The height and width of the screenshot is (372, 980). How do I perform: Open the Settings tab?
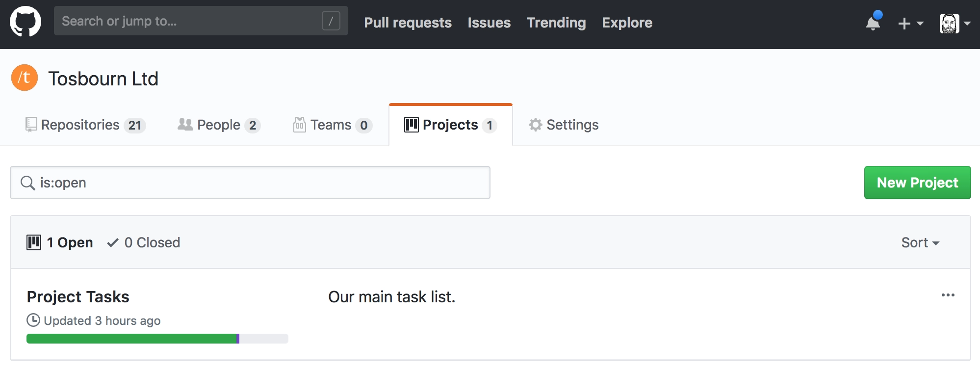[x=564, y=125]
